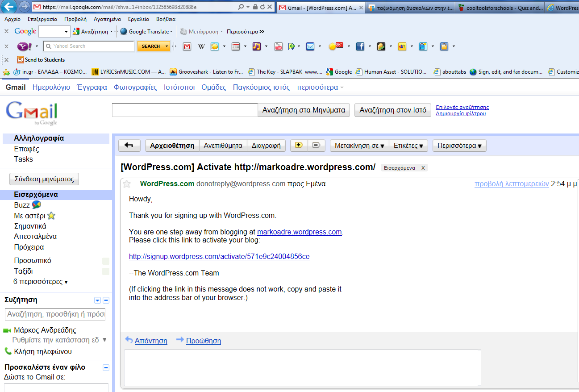Click the green phone call icon
This screenshot has width=579, height=392.
click(x=8, y=351)
